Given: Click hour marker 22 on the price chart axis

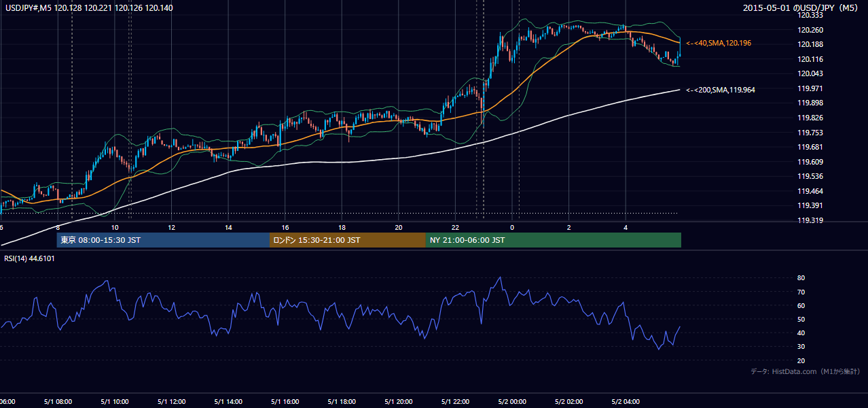Looking at the screenshot, I should pyautogui.click(x=456, y=228).
